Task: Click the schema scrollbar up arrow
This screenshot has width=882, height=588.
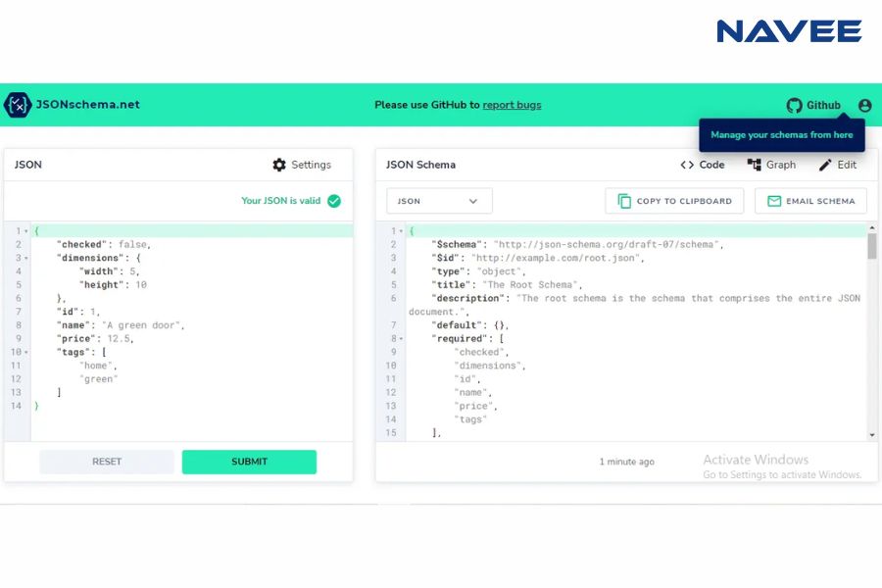Action: (872, 228)
